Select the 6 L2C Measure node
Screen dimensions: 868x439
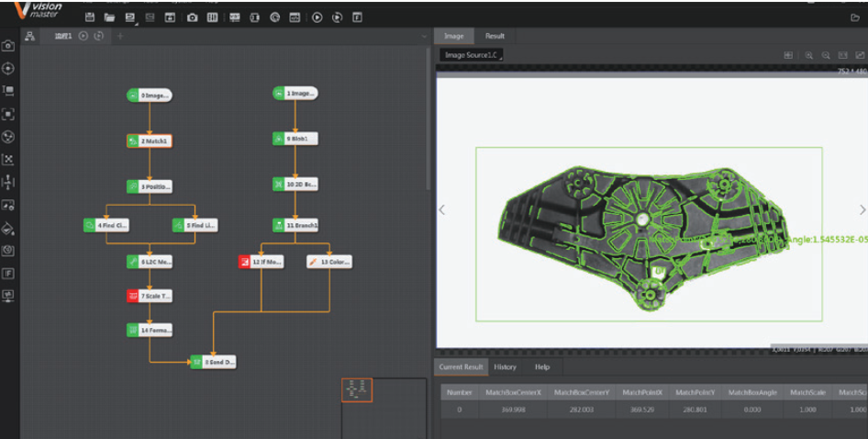coord(150,262)
